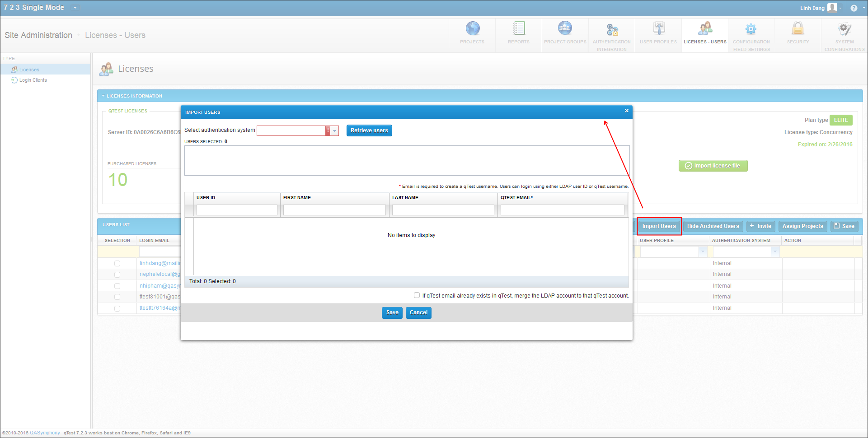Open Configuration Field Settings gear icon
Image resolution: width=868 pixels, height=438 pixels.
tap(751, 30)
